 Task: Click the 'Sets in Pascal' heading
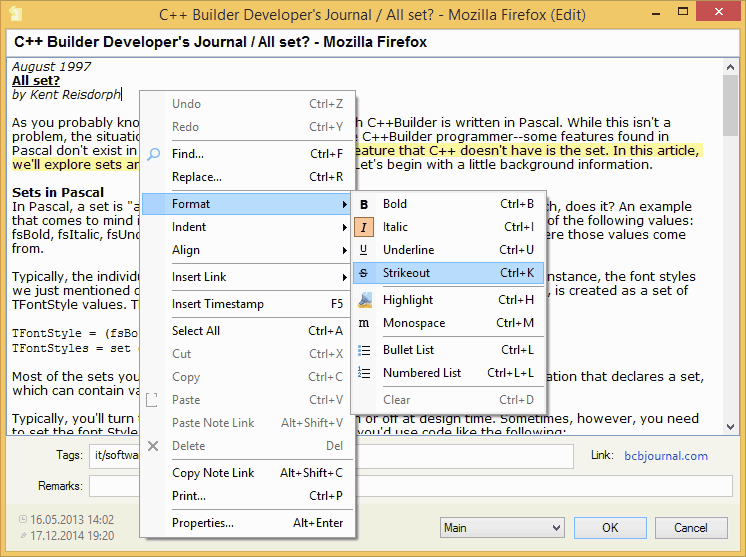[x=58, y=193]
